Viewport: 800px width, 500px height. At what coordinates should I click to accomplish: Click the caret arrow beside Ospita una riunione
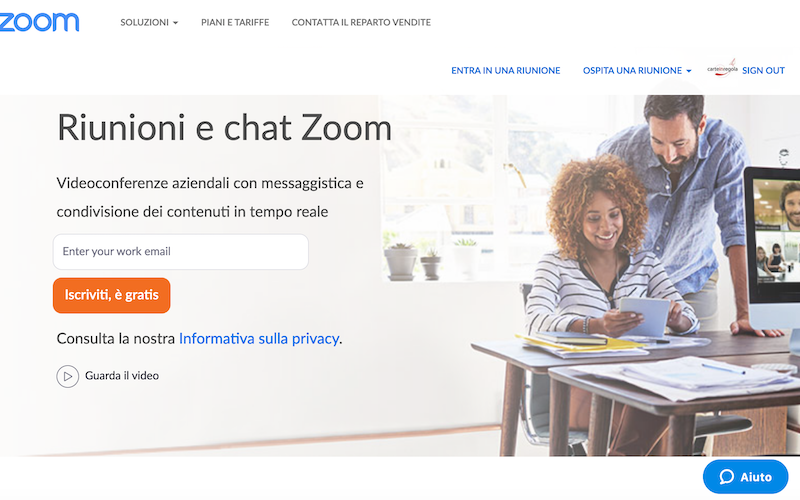pos(689,71)
